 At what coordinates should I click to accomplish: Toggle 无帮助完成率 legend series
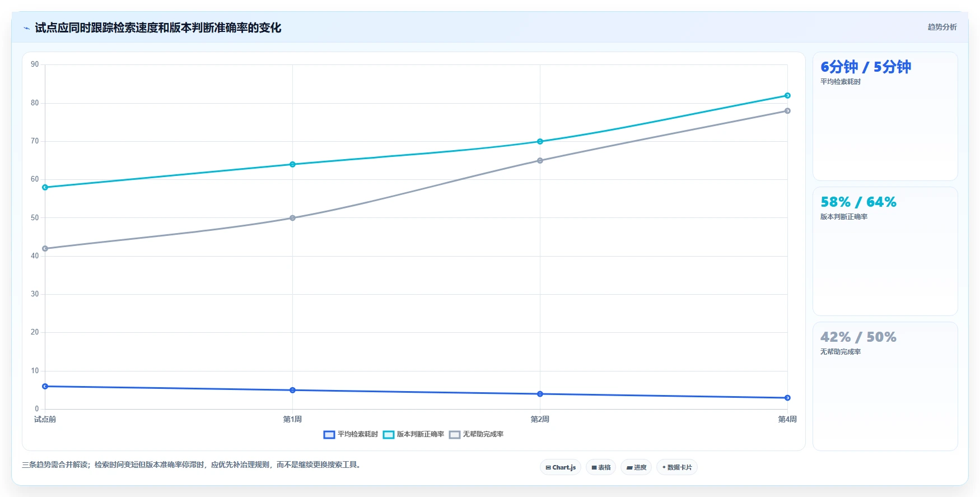click(477, 434)
